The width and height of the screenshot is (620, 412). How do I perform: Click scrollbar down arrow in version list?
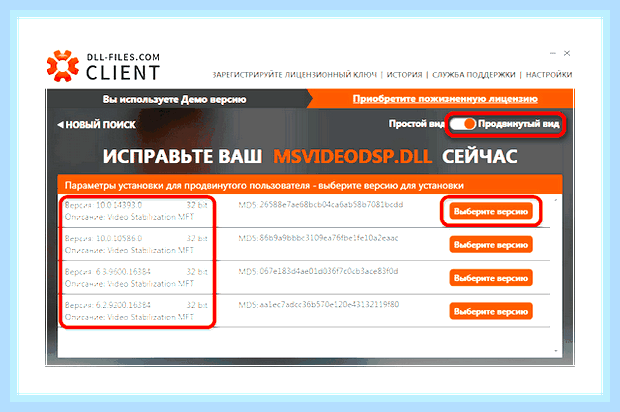[x=556, y=351]
